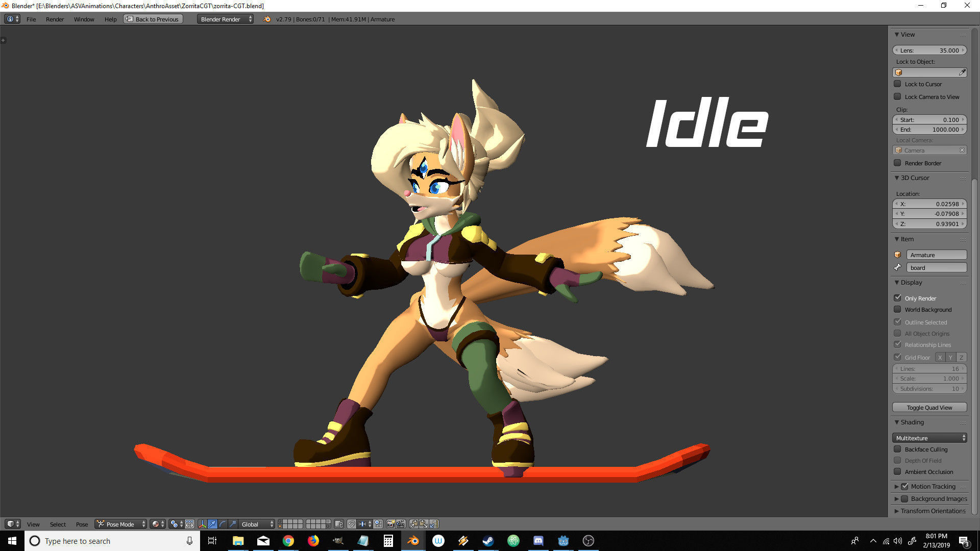Expand Transform Orientations panel

(897, 511)
